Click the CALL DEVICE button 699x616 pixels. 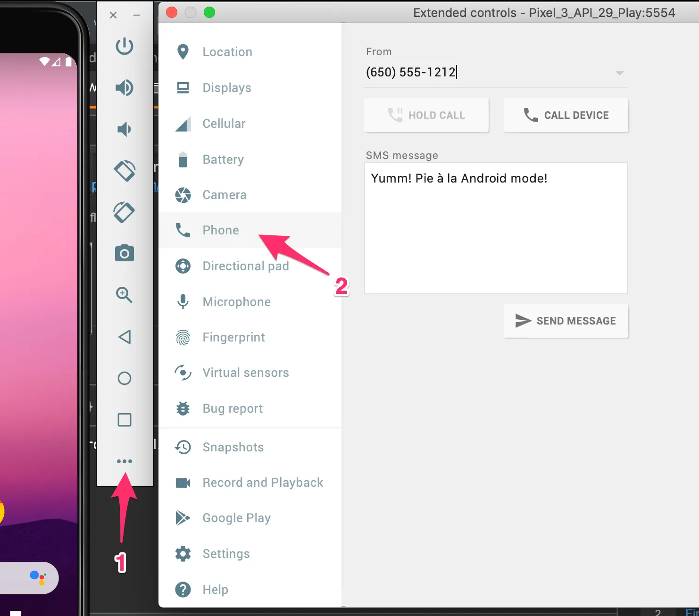(566, 115)
